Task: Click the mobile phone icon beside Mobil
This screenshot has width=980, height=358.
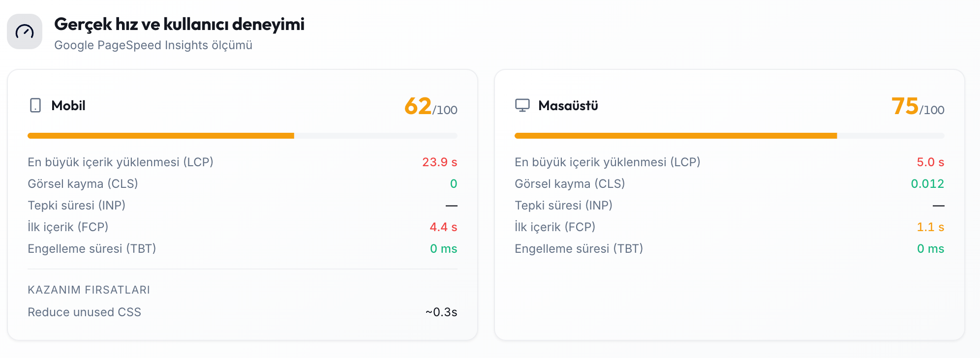Action: [x=35, y=105]
